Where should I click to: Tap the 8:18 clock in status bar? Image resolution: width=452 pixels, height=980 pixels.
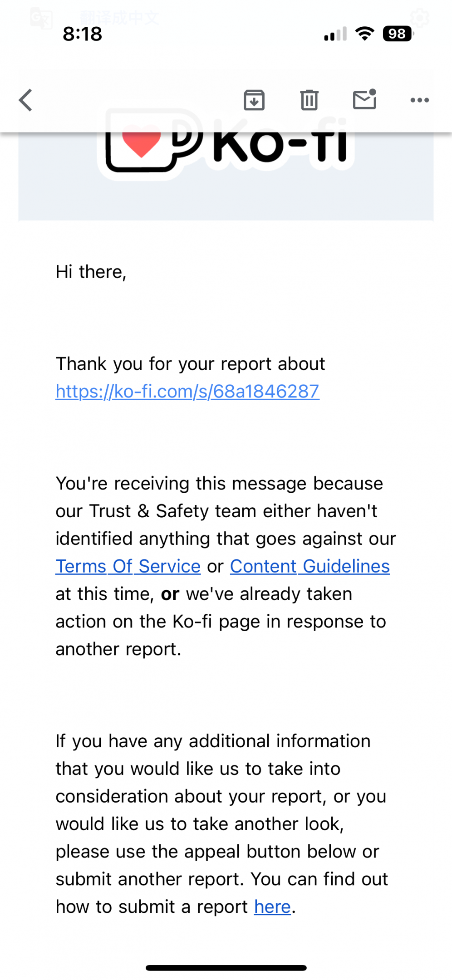pos(83,34)
